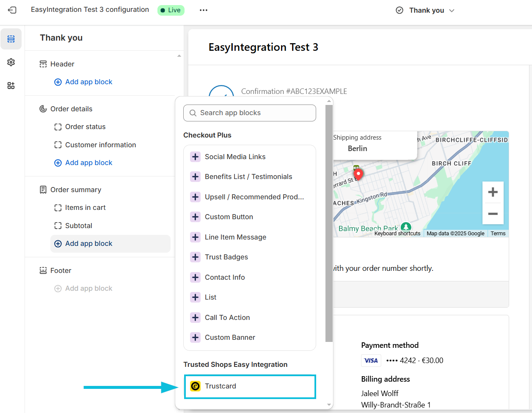Screen dimensions: 532x413
Task: Click the plus icon beside Custom Banner
Action: pyautogui.click(x=195, y=338)
